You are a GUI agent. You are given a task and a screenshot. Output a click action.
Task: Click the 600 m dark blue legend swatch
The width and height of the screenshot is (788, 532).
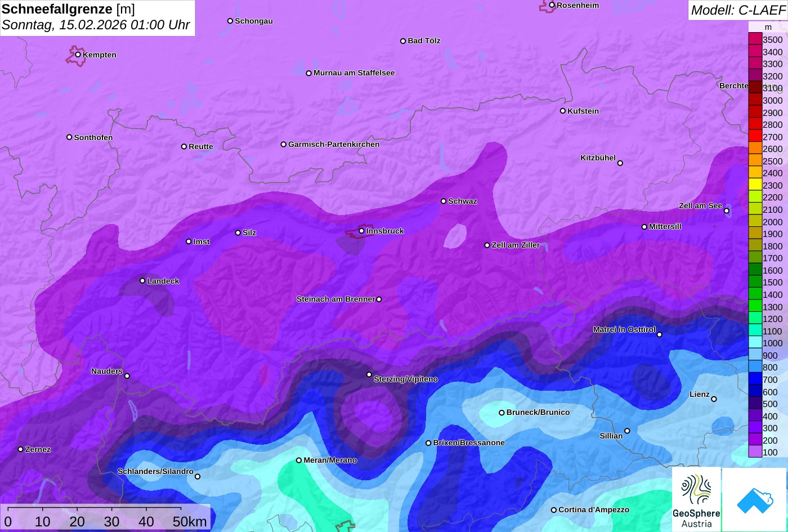[x=755, y=391]
